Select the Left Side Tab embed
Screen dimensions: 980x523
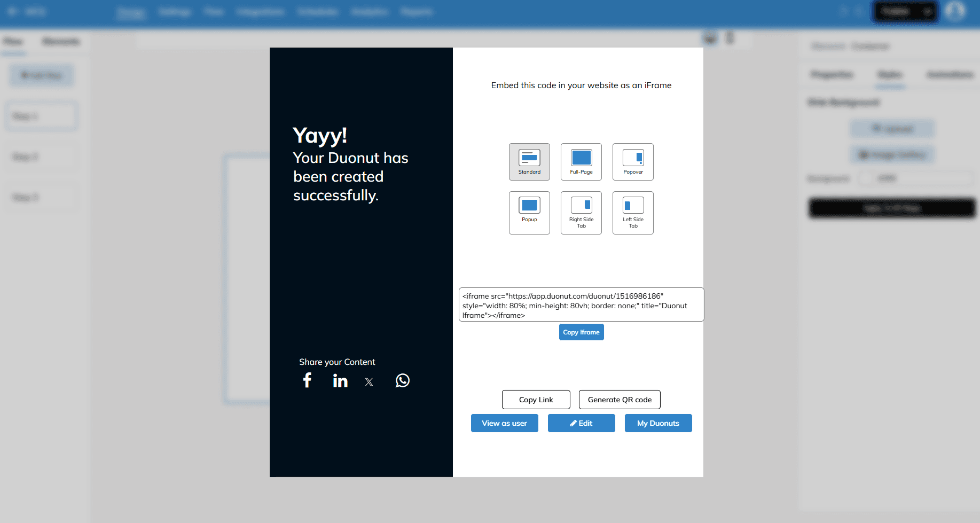tap(633, 212)
